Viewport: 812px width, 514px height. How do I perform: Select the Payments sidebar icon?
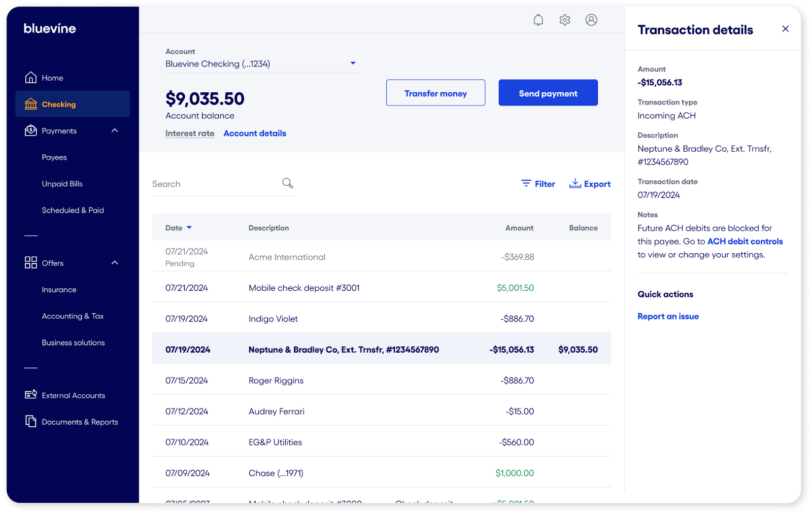pyautogui.click(x=30, y=130)
